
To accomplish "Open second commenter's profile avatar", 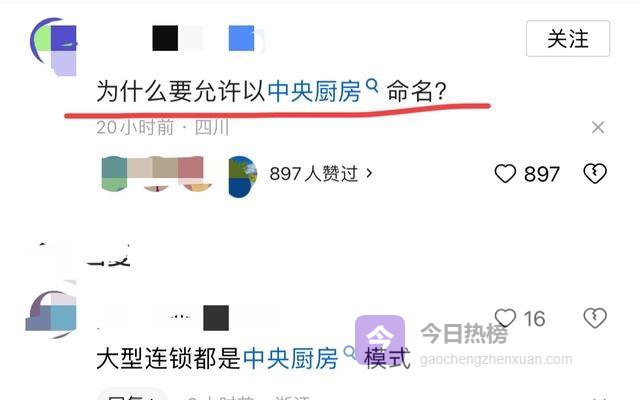I will coord(51,314).
